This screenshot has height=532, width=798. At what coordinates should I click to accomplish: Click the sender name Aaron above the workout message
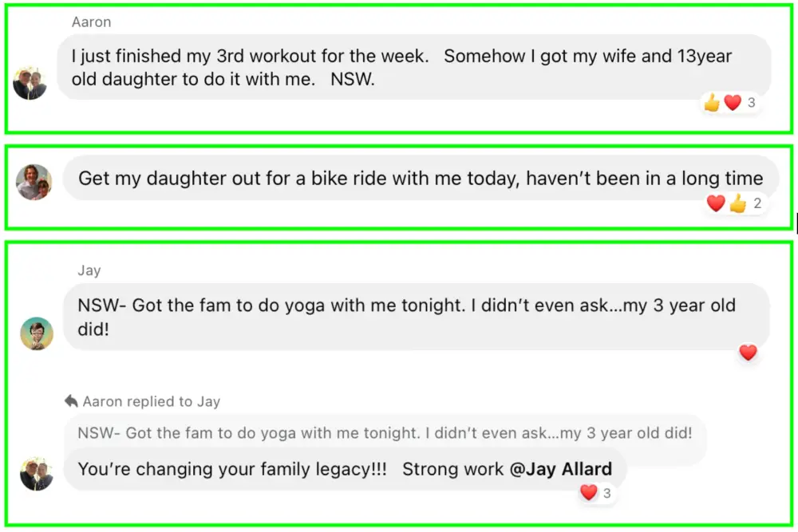[x=91, y=22]
